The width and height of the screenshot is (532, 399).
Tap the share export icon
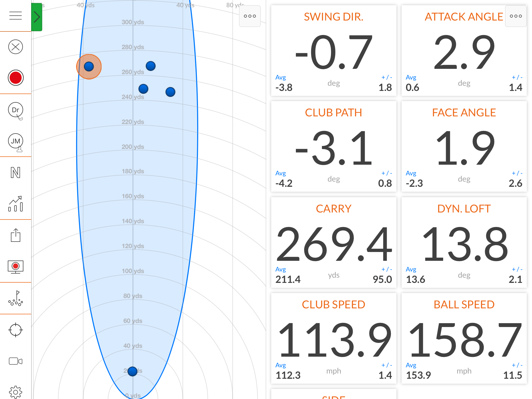pos(16,235)
